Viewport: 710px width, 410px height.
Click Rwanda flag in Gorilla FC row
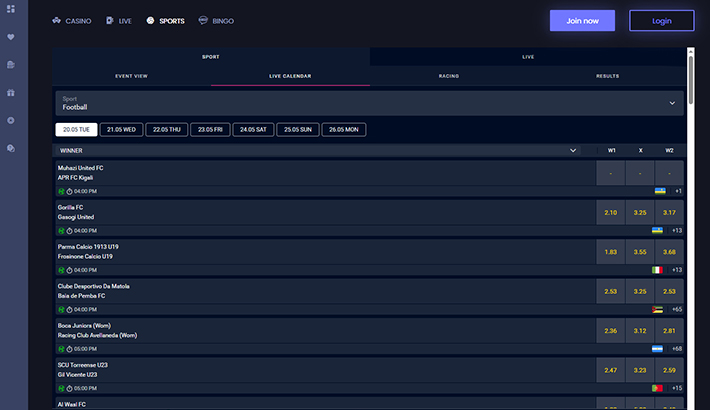[657, 231]
